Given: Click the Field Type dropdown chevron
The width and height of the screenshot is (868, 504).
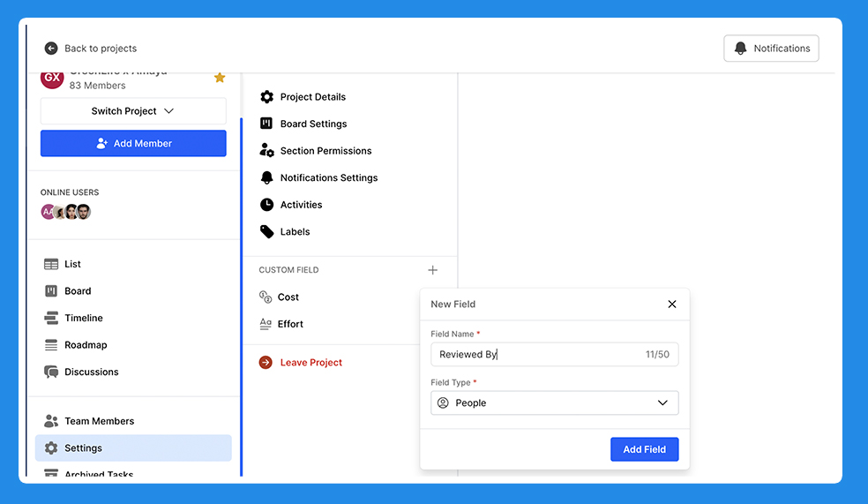Looking at the screenshot, I should 662,402.
